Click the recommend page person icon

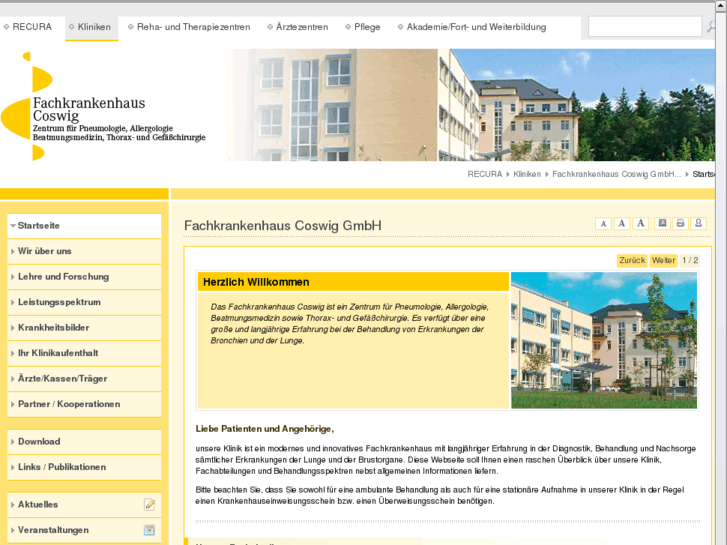point(698,224)
